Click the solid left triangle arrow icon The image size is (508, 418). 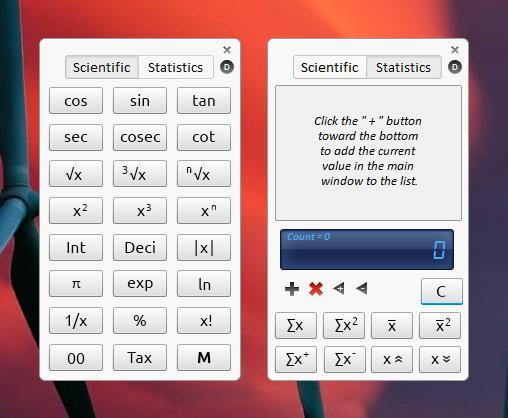(362, 288)
